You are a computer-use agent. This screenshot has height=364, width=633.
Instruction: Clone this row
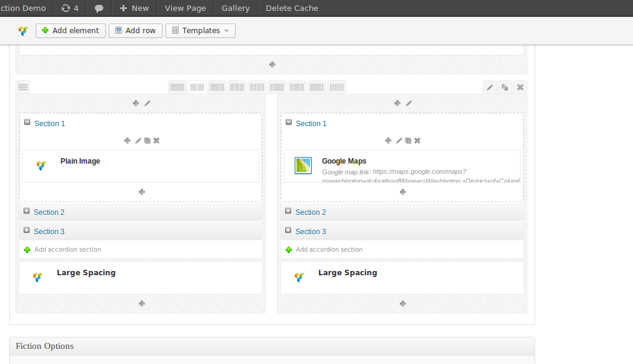[x=505, y=87]
